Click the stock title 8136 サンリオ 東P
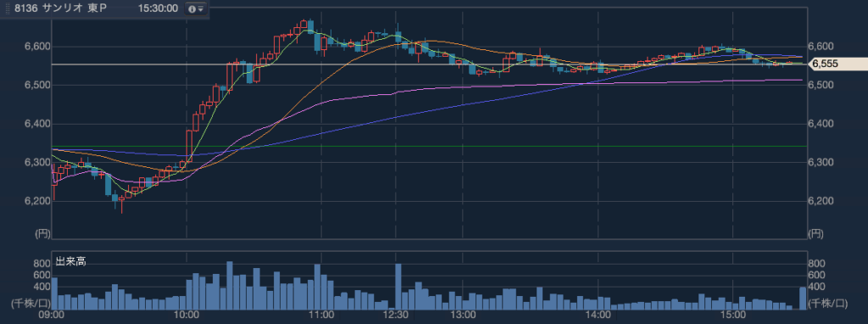Viewport: 868px width, 324px height. coord(61,8)
